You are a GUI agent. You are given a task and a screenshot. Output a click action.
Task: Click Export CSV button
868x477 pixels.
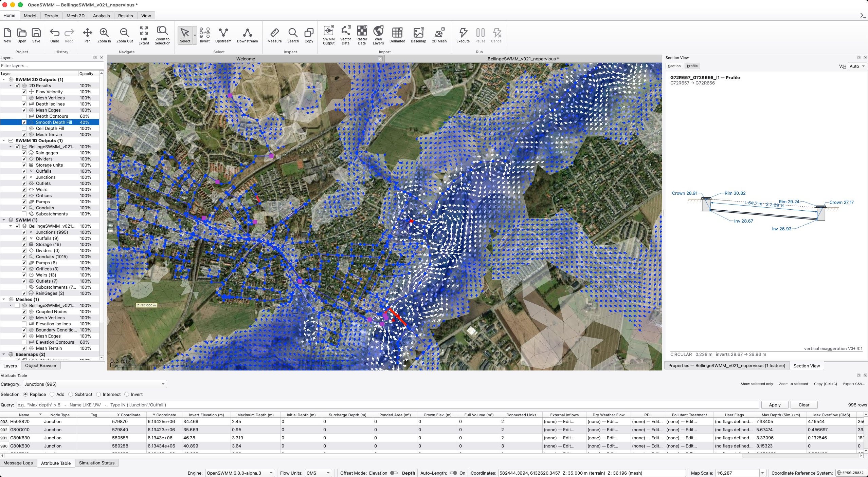[854, 384]
